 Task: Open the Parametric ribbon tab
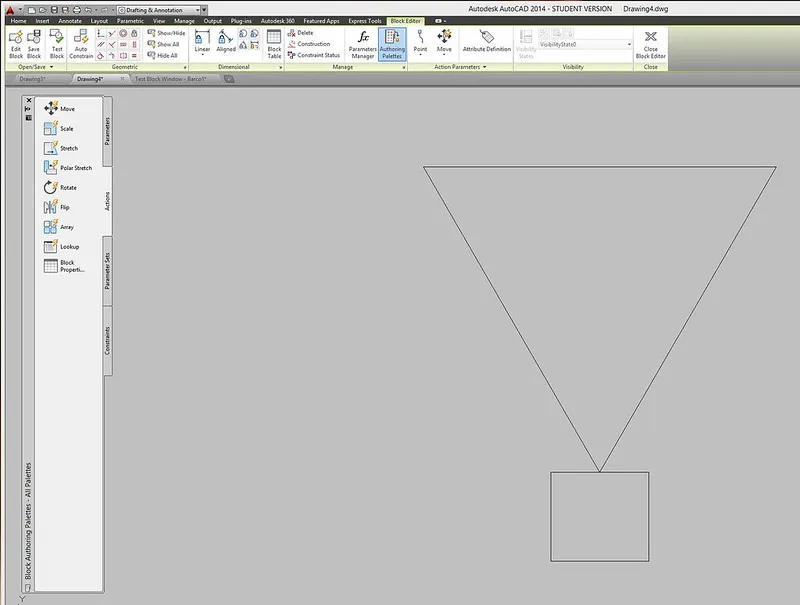[x=130, y=20]
